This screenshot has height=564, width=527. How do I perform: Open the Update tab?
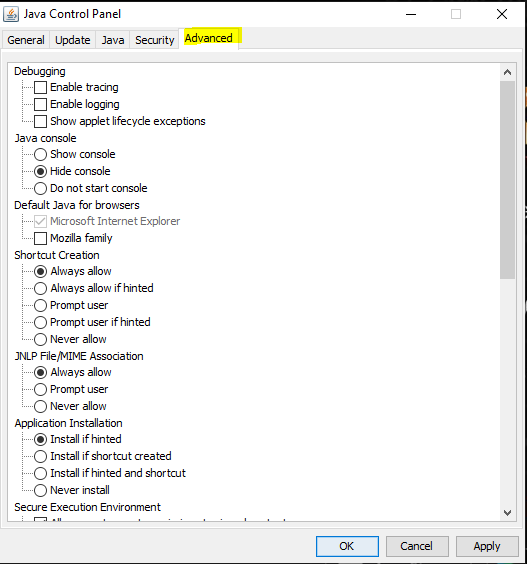[x=73, y=40]
